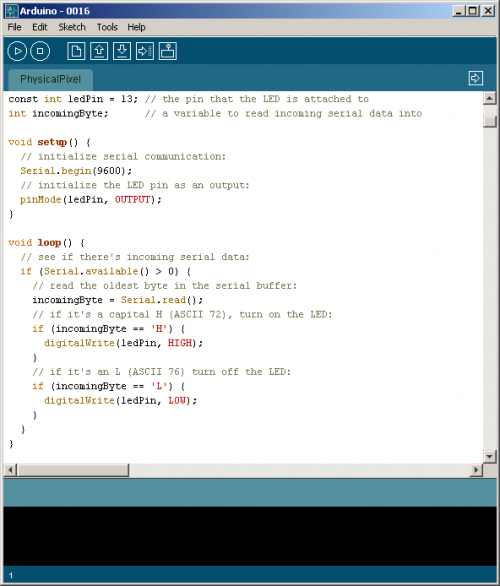Screen dimensions: 500x586
Task: Click the horizontal scrollbar left arrow
Action: point(10,470)
